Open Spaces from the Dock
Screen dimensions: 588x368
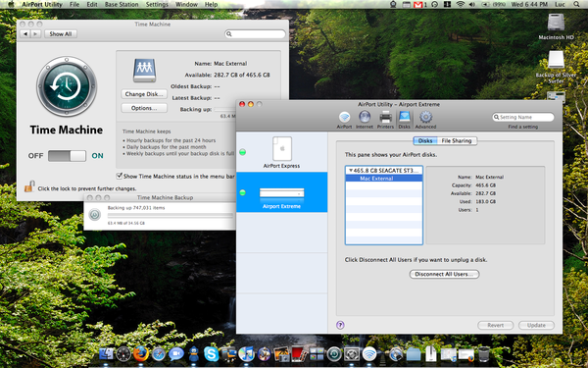[x=317, y=353]
